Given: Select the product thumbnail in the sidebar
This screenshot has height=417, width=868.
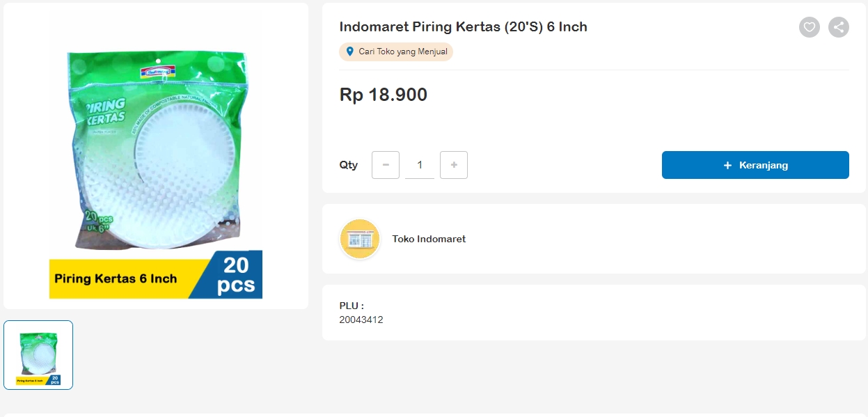Looking at the screenshot, I should click(38, 355).
